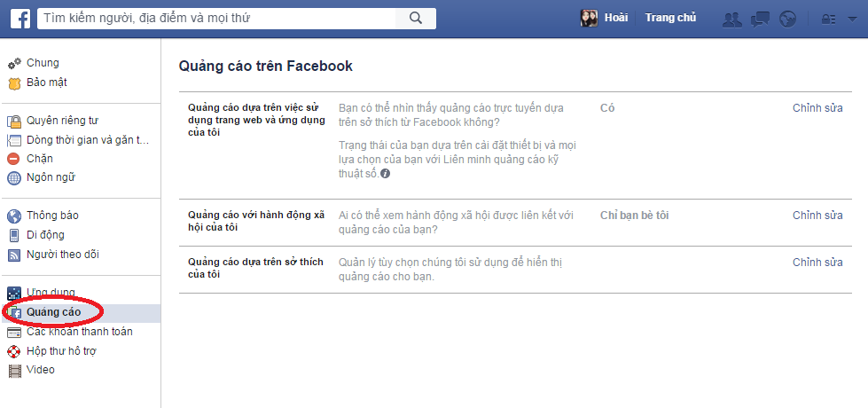
Task: Click the RSS icon beside Người theo dõi
Action: [x=14, y=255]
